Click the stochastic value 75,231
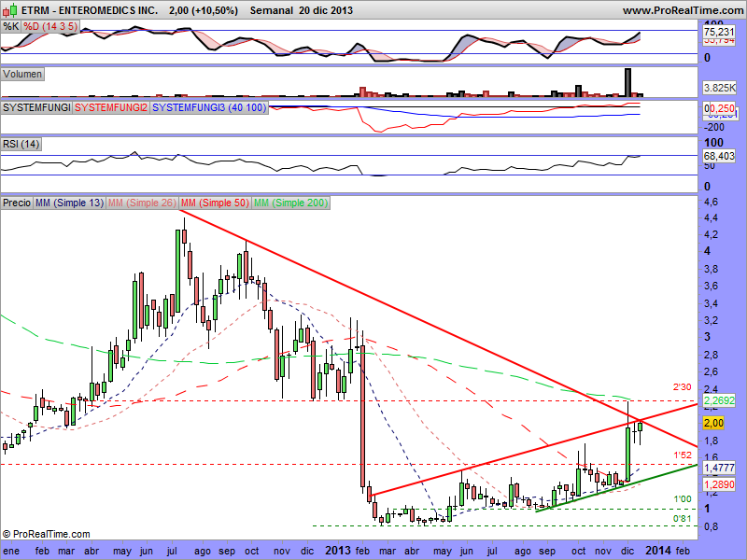Viewport: 747px width, 560px height. pos(719,32)
